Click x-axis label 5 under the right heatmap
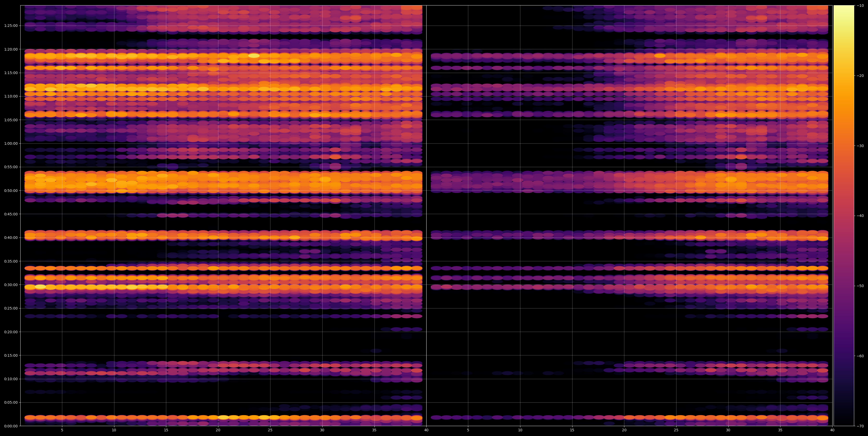The height and width of the screenshot is (436, 868). point(468,430)
